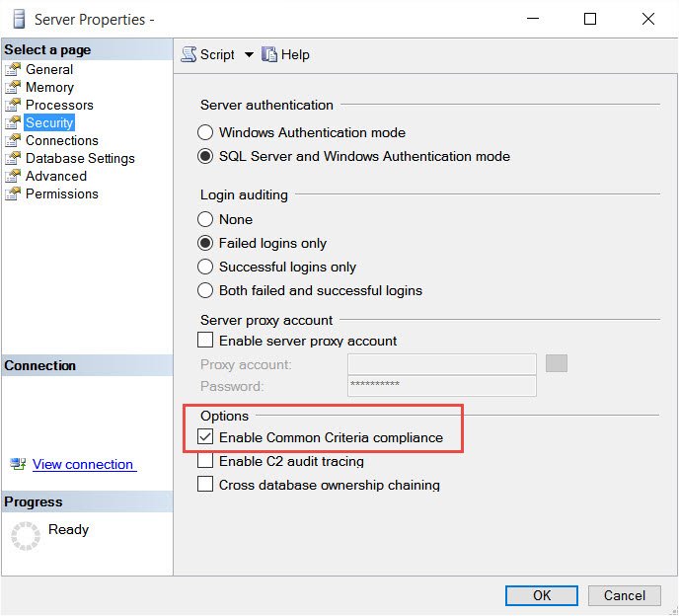Click the server icon in title bar
The image size is (679, 616).
coord(19,20)
